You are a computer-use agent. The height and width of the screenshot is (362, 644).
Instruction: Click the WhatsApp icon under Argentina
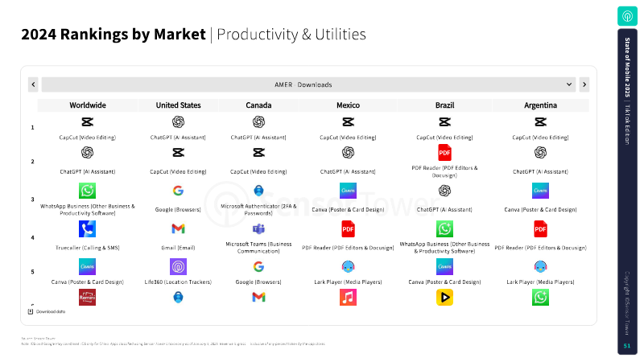click(x=540, y=298)
